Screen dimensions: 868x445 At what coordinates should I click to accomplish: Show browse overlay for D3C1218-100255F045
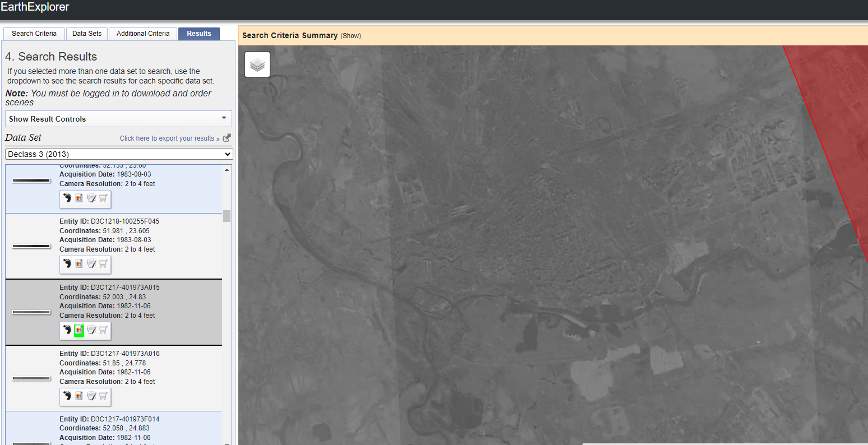point(79,264)
